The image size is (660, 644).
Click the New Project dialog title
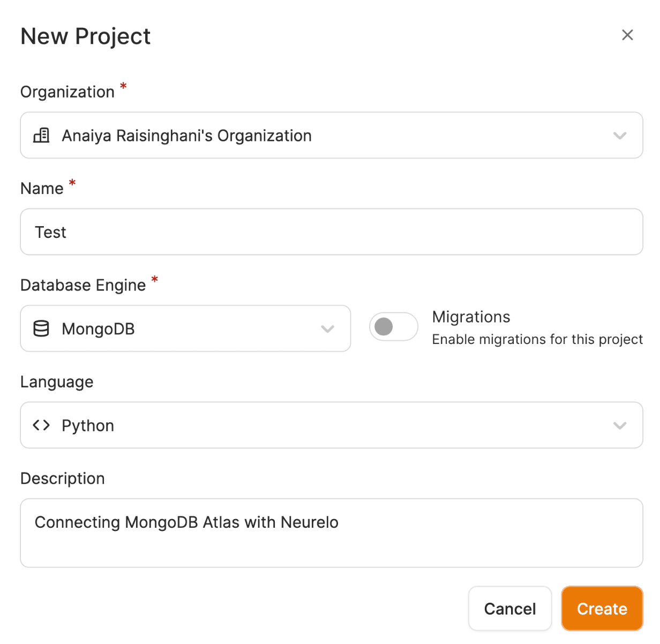pyautogui.click(x=86, y=36)
